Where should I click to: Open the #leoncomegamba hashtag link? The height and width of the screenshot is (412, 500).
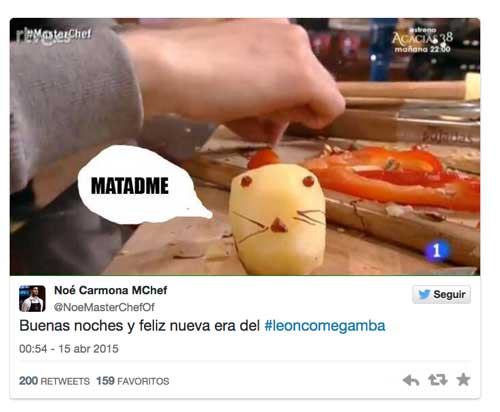[x=325, y=326]
